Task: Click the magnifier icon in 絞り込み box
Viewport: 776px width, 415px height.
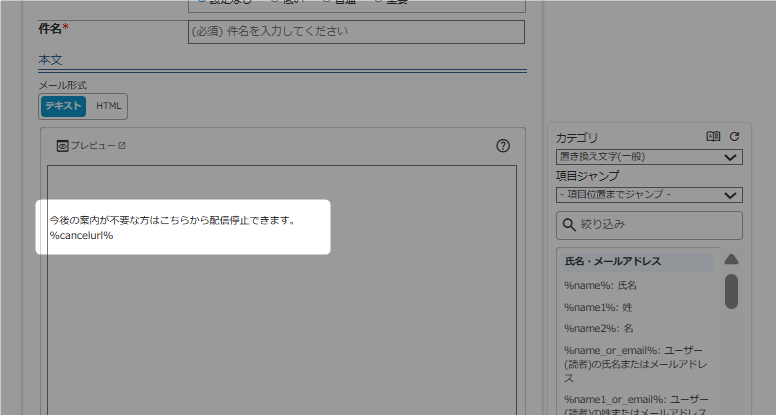Action: [x=569, y=225]
